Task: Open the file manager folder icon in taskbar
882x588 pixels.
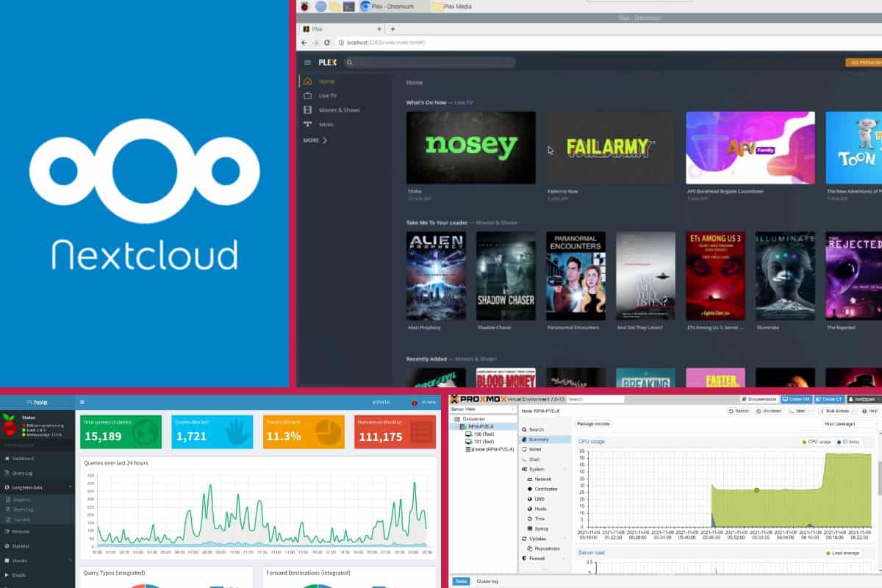Action: [334, 6]
